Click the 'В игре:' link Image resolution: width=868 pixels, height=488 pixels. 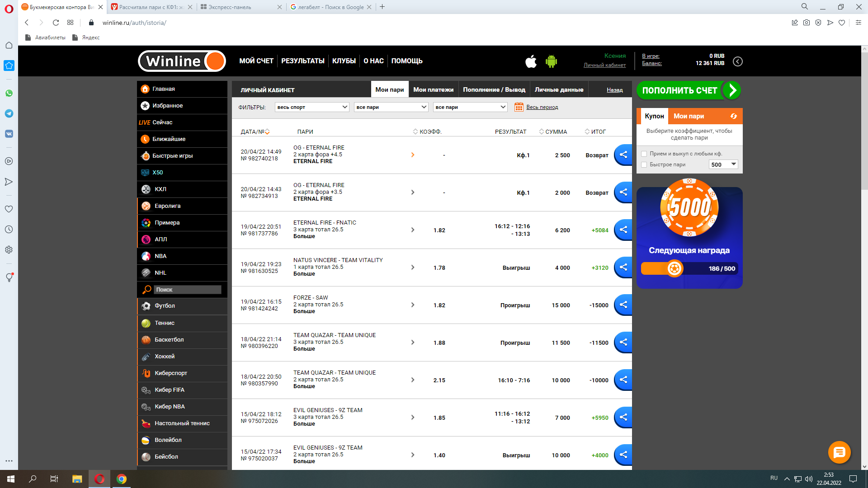click(x=651, y=56)
